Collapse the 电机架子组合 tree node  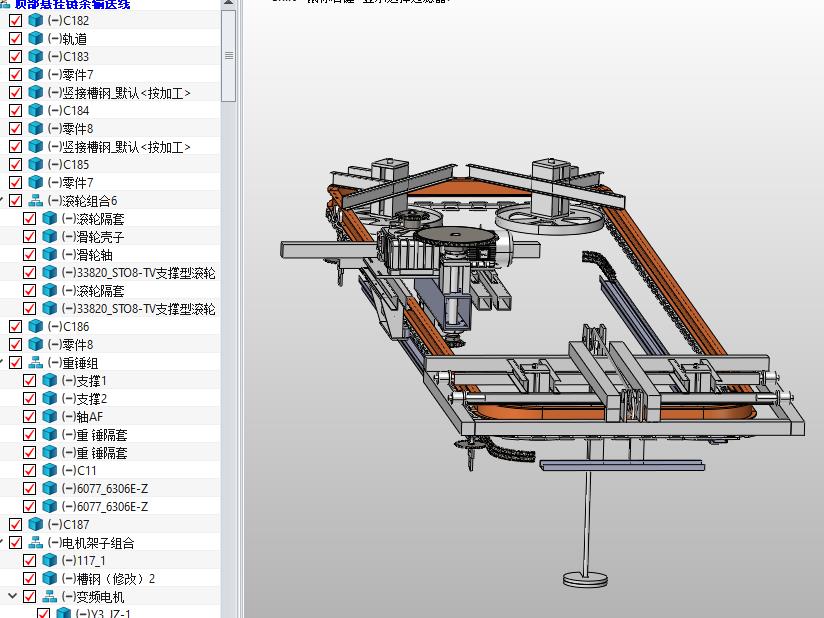2,542
